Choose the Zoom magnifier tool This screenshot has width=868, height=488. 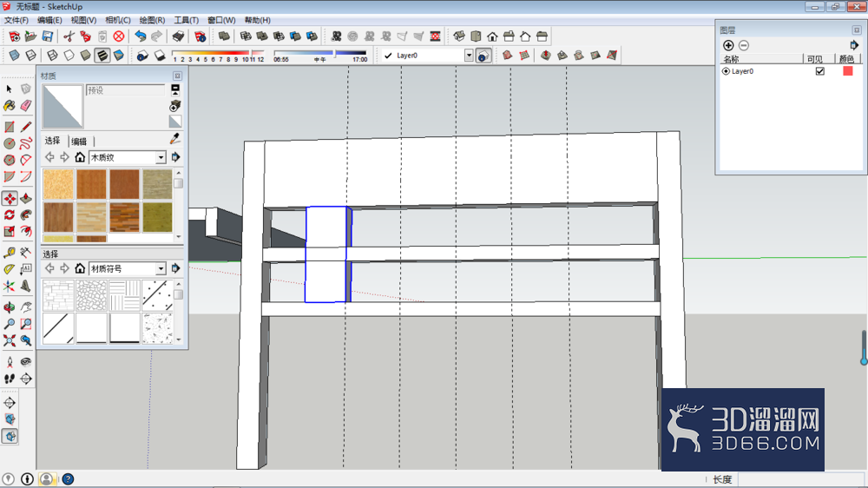click(9, 324)
